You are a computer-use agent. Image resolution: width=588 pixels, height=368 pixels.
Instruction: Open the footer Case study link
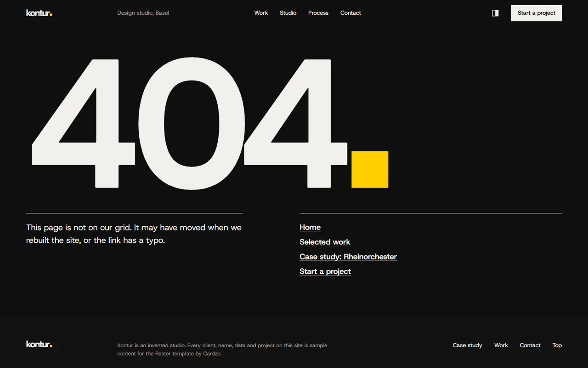467,345
